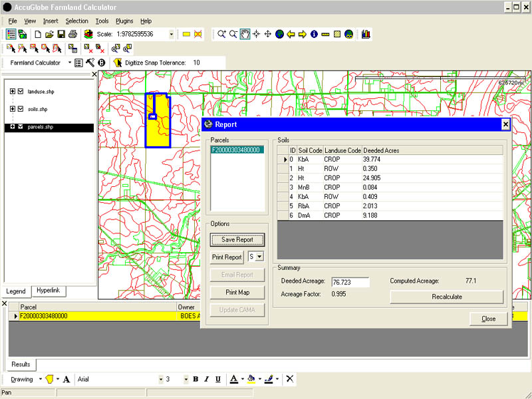532x399 pixels.
Task: Click the font color A swatch
Action: [x=234, y=379]
